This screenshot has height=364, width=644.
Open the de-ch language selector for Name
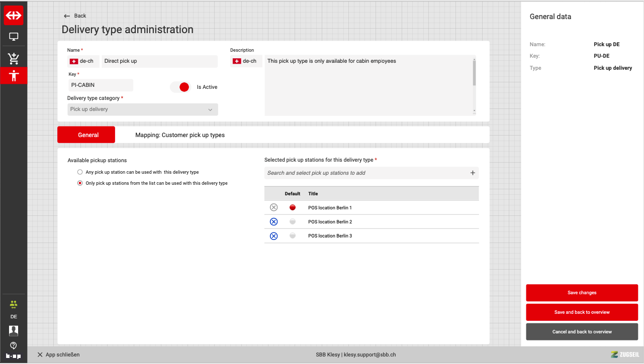pos(82,61)
